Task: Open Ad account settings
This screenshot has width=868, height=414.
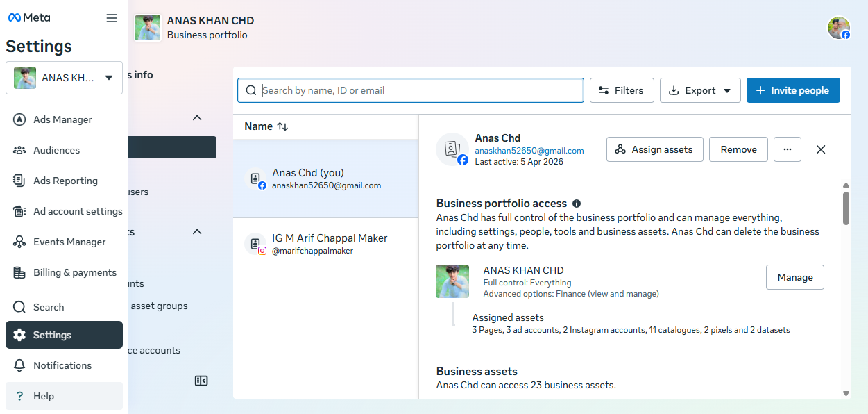Action: tap(78, 211)
